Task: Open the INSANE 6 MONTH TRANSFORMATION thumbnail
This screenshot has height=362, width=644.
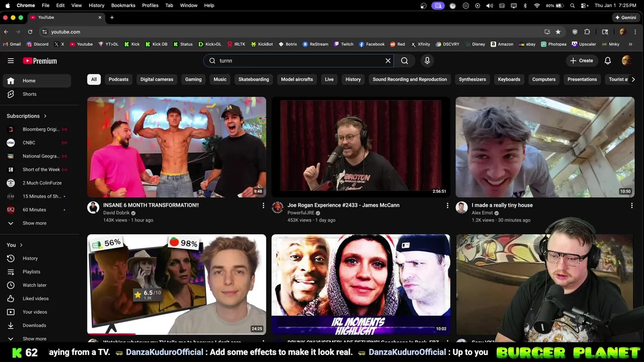Action: (x=177, y=147)
